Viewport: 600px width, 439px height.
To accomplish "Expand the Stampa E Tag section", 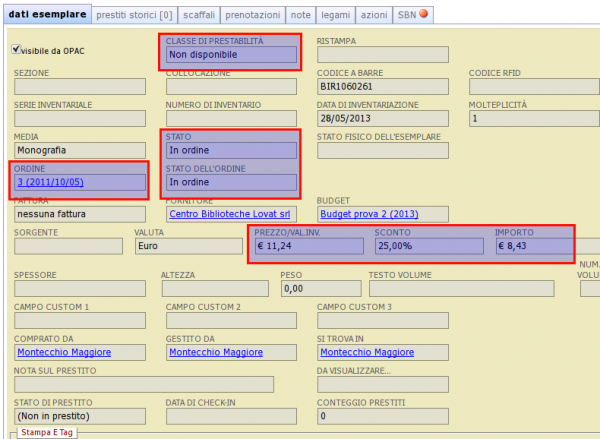I will click(x=48, y=432).
